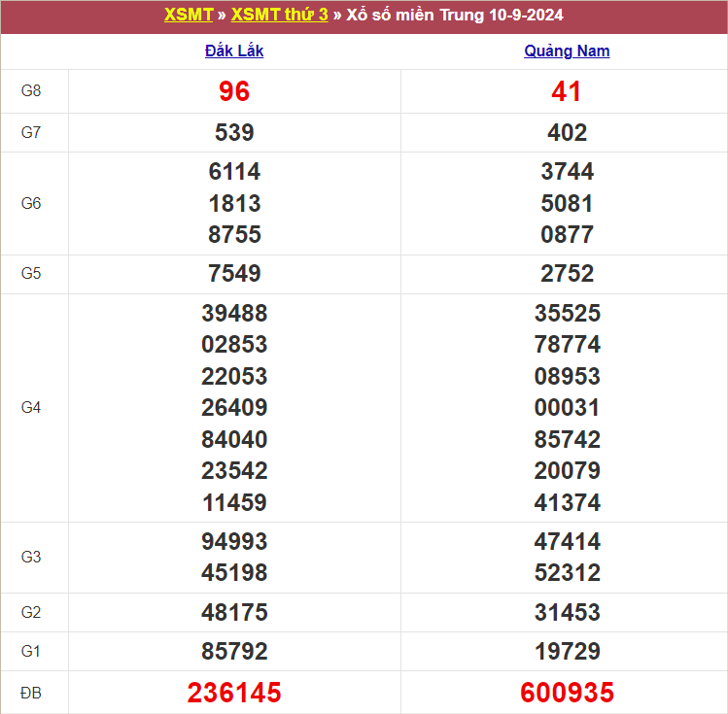Click G5 number 2752

(567, 273)
